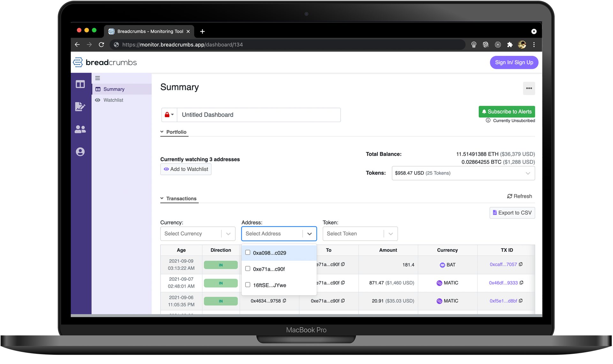Click the users group icon in the sidebar
613x364 pixels.
tap(80, 129)
